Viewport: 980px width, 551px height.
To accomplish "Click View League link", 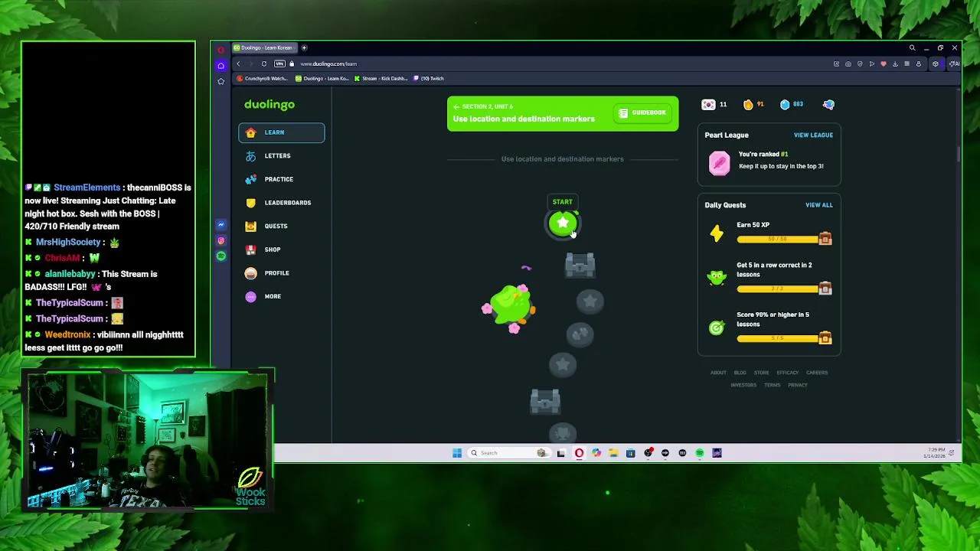I will point(813,135).
